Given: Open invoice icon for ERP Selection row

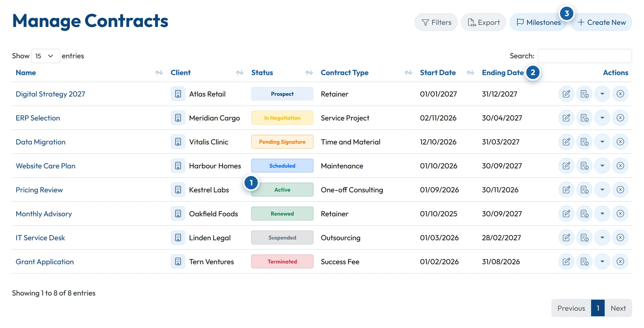Looking at the screenshot, I should pyautogui.click(x=584, y=118).
